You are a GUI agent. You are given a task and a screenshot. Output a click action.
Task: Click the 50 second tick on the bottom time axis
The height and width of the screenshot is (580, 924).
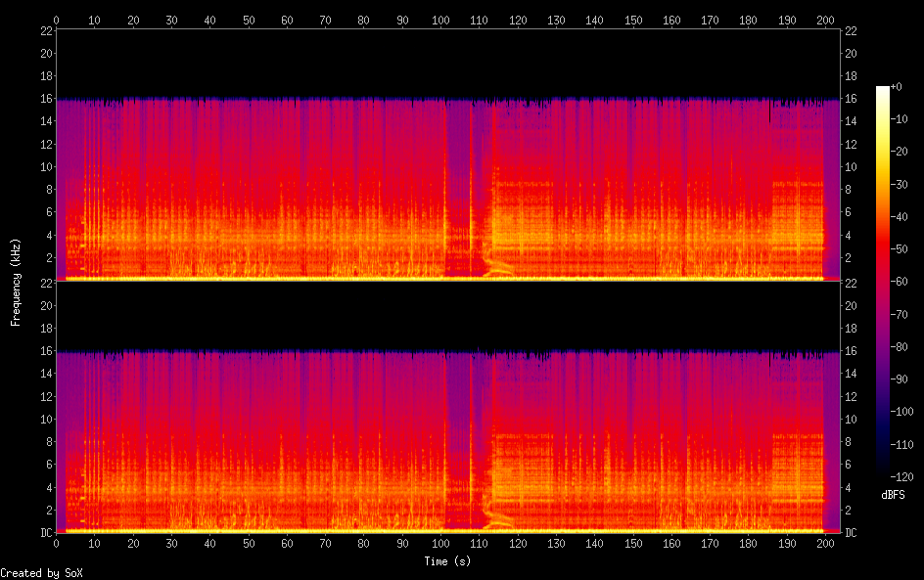249,544
